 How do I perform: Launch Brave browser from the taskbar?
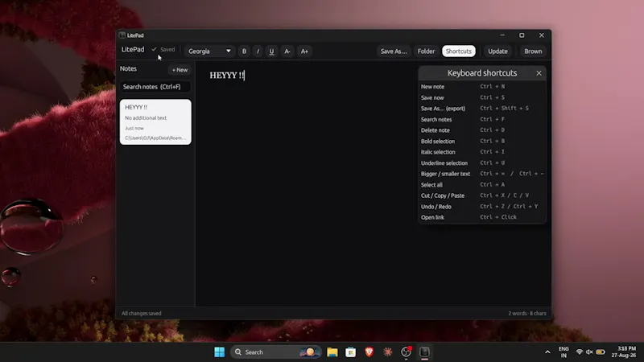pos(369,352)
